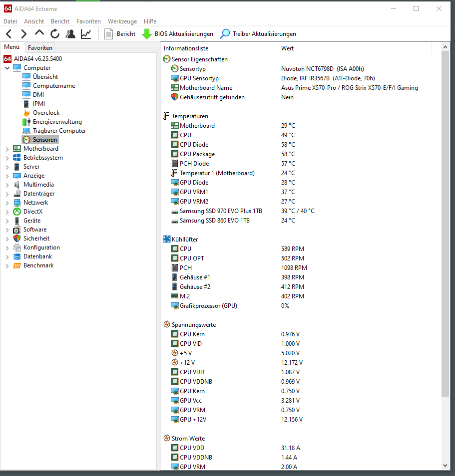Open the graph chart toolbar icon
The width and height of the screenshot is (455, 476).
pos(86,34)
